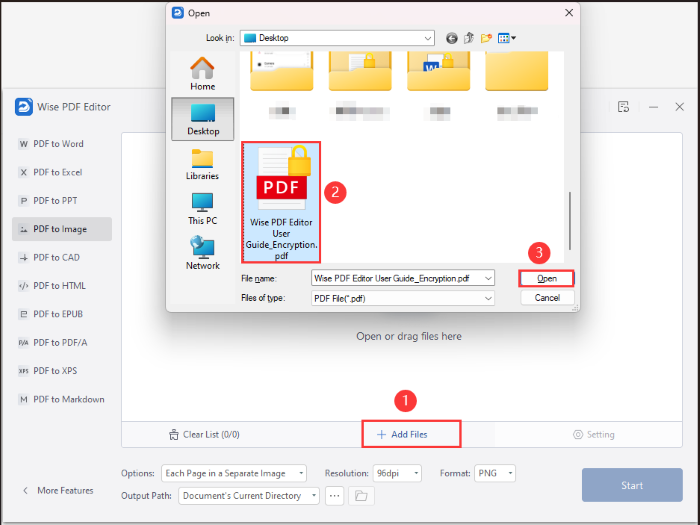700x525 pixels.
Task: Go to last folder visited icon
Action: pos(451,38)
